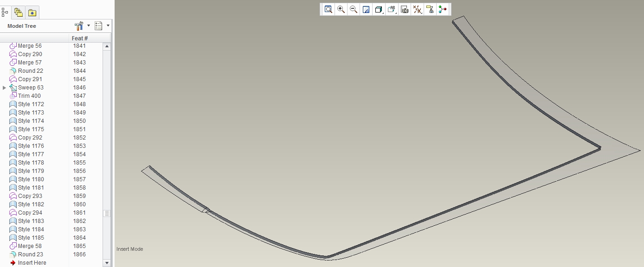Click the Model Tree panel title
This screenshot has width=644, height=267.
tap(22, 26)
